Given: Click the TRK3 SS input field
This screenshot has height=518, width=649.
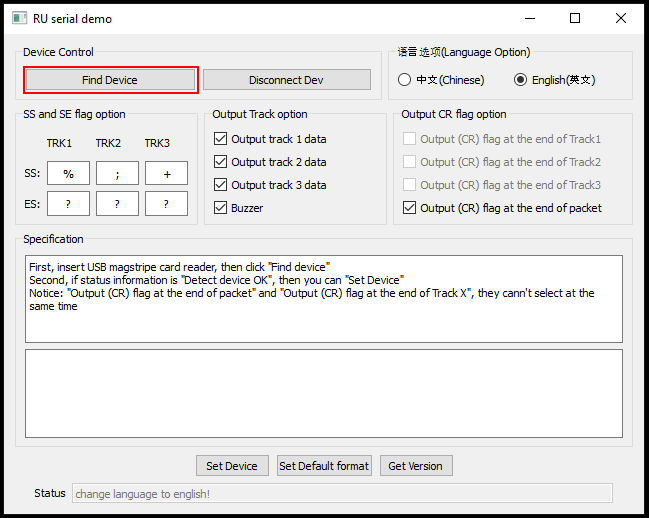Looking at the screenshot, I should click(166, 174).
